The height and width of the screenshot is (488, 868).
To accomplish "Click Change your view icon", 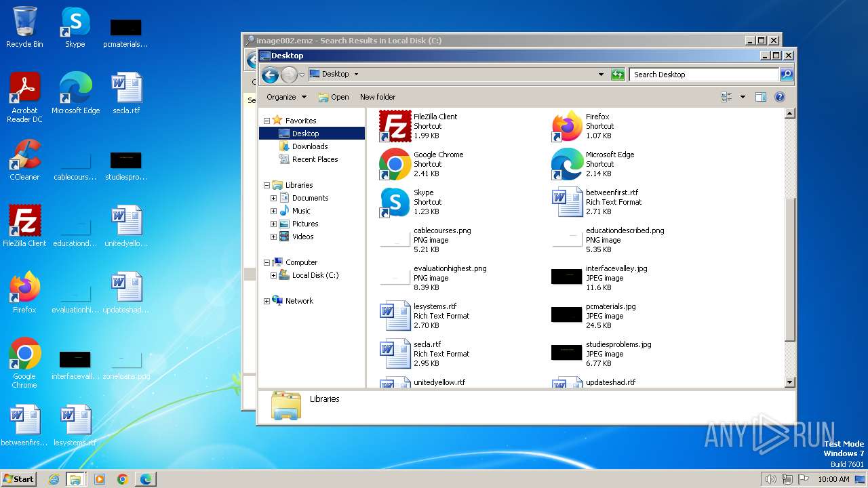I will 726,97.
